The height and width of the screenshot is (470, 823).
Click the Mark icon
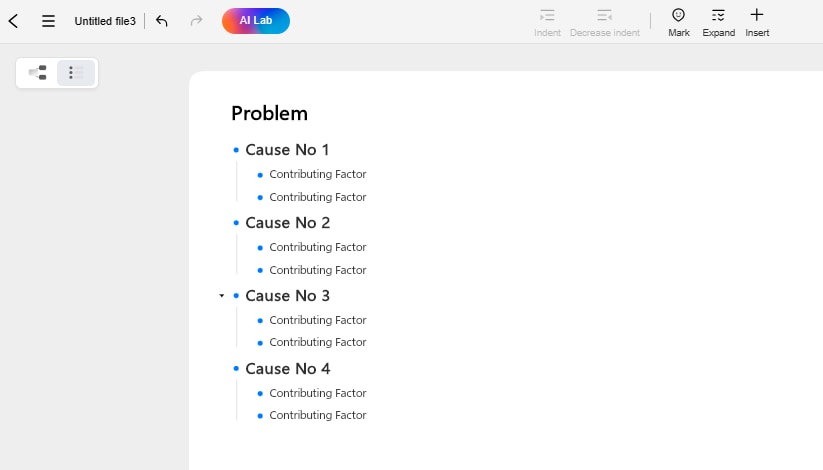pyautogui.click(x=678, y=15)
